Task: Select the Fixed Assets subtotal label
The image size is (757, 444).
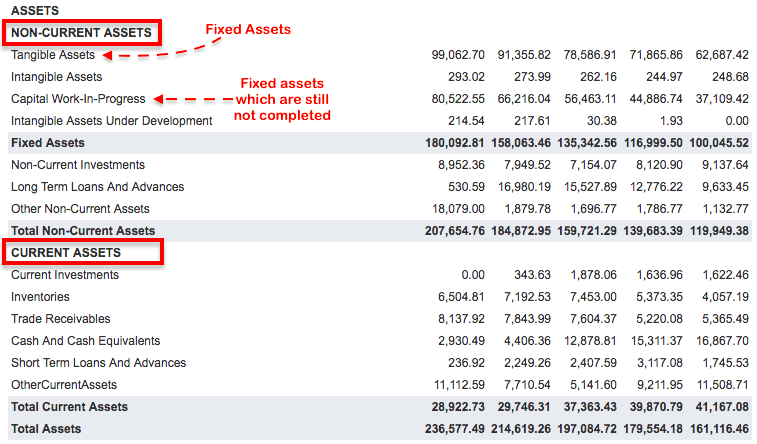Action: [x=48, y=143]
